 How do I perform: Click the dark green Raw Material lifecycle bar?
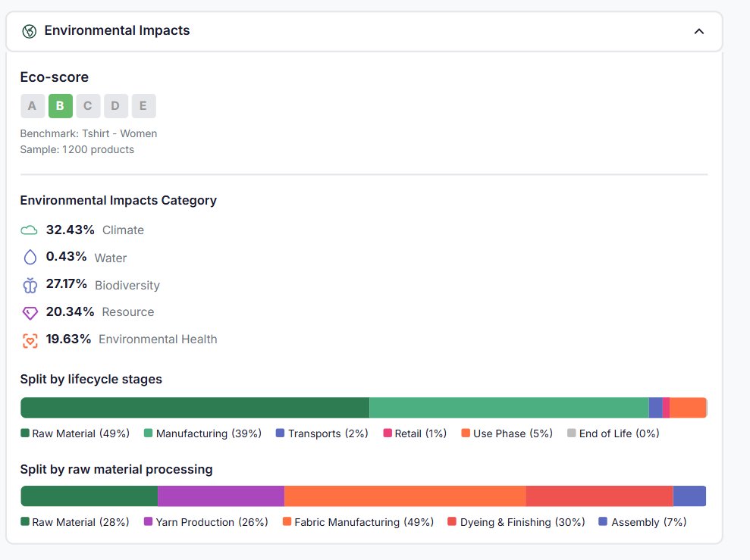pyautogui.click(x=194, y=408)
